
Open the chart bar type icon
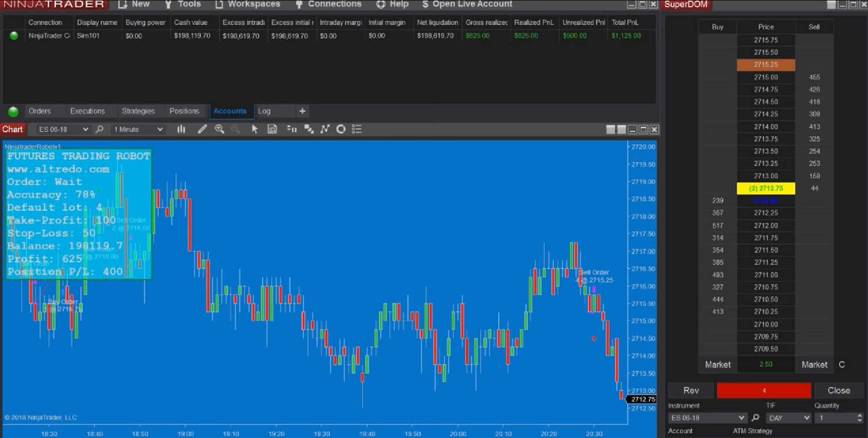pyautogui.click(x=181, y=130)
